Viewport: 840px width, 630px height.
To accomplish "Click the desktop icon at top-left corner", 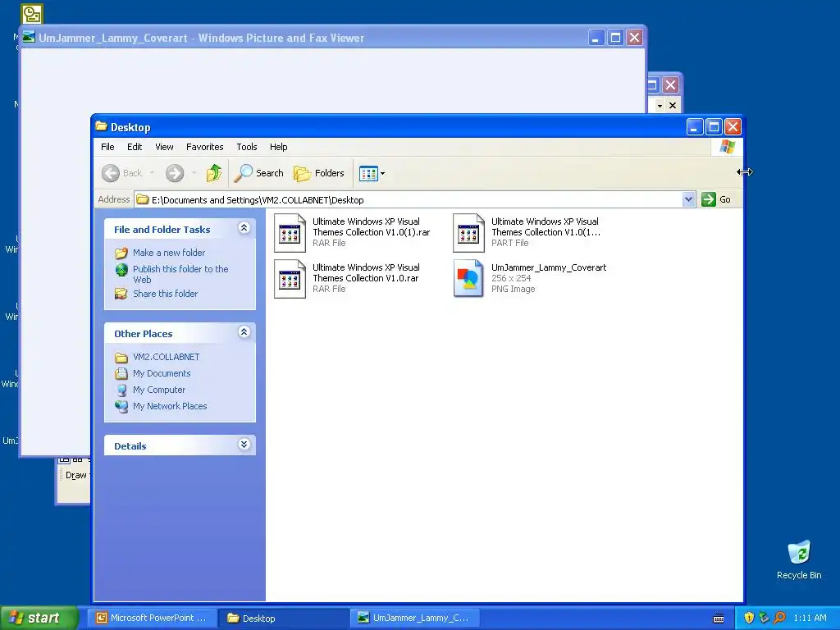I will pyautogui.click(x=32, y=13).
